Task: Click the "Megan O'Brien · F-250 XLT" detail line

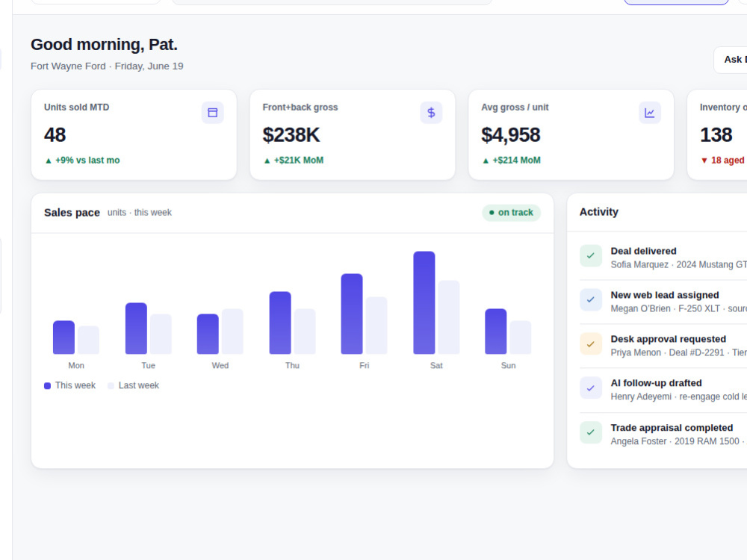Action: tap(679, 308)
